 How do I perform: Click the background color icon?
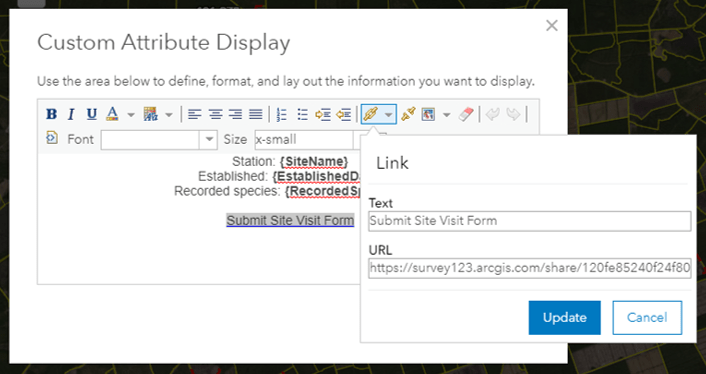tap(150, 114)
